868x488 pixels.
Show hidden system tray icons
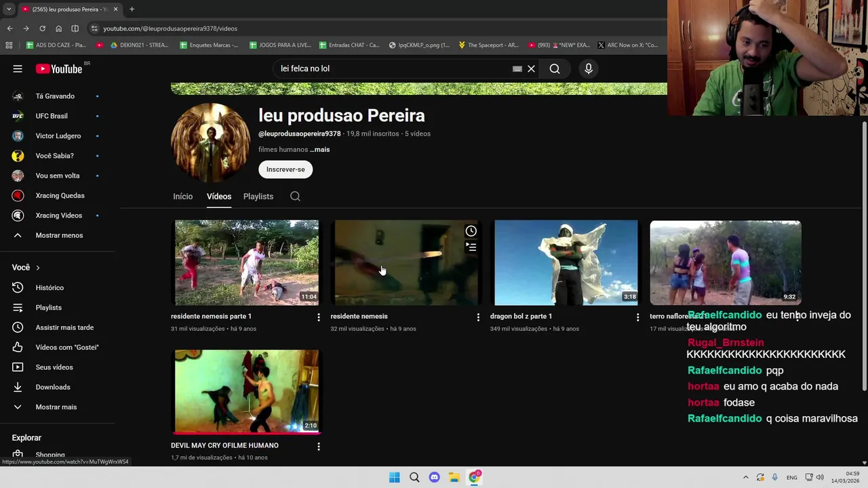pos(745,477)
